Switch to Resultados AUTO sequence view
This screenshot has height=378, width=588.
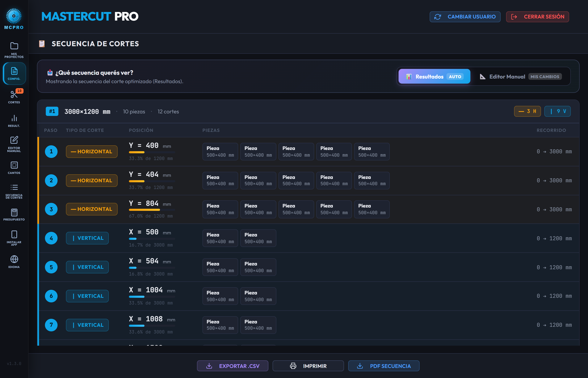pyautogui.click(x=434, y=77)
